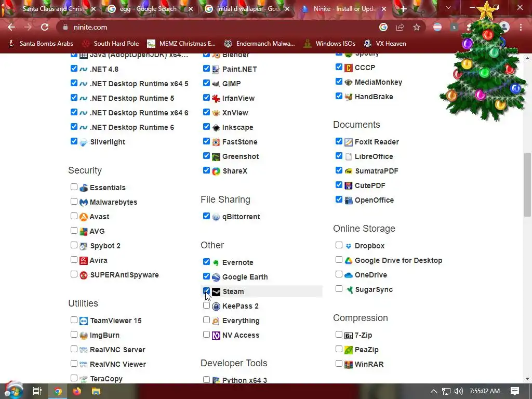Check the Everything checkbox
The width and height of the screenshot is (532, 399).
(x=206, y=320)
